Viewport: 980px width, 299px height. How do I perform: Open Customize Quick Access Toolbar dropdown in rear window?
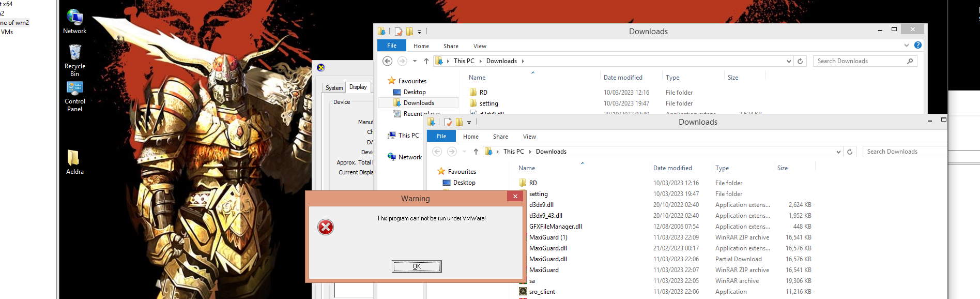click(419, 32)
